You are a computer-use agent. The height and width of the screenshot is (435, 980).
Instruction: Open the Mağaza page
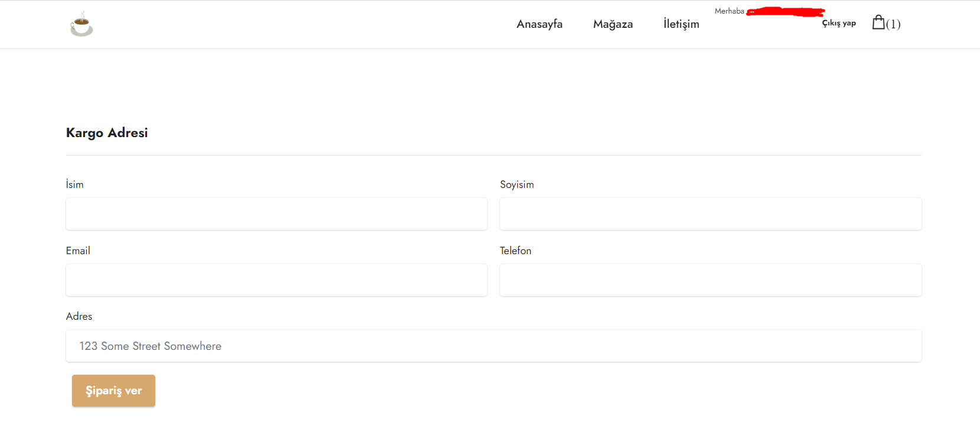613,24
